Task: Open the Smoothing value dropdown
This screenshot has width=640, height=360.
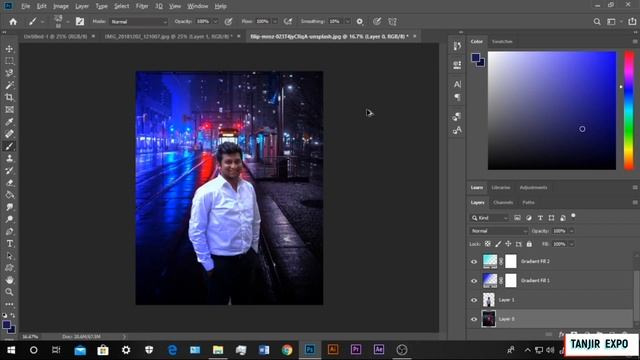Action: click(x=347, y=22)
